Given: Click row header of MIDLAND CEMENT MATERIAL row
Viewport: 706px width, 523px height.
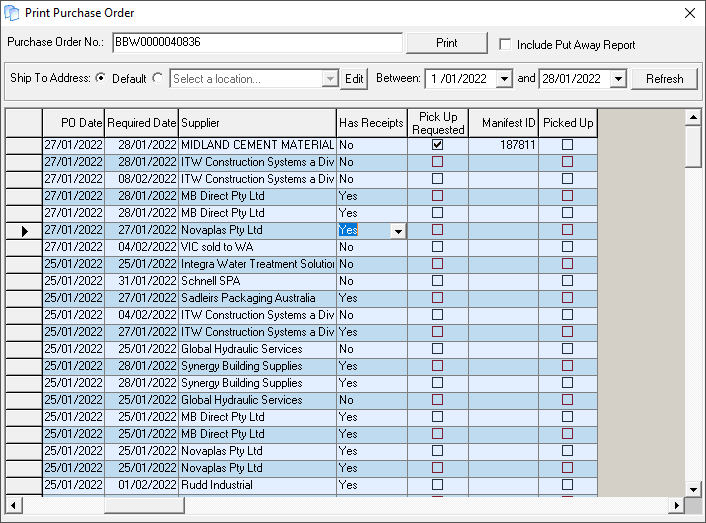Looking at the screenshot, I should click(x=24, y=145).
